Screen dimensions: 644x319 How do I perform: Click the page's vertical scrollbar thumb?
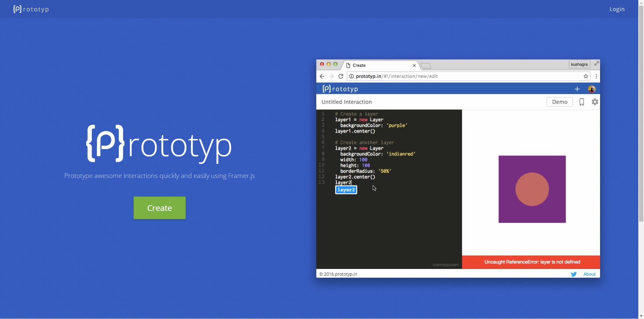pos(641,113)
